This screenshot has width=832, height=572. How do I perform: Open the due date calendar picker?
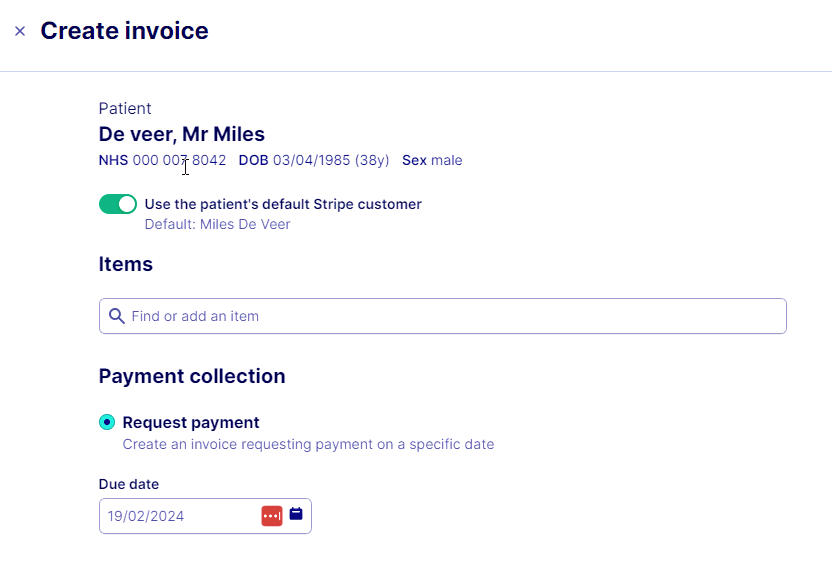pyautogui.click(x=296, y=514)
